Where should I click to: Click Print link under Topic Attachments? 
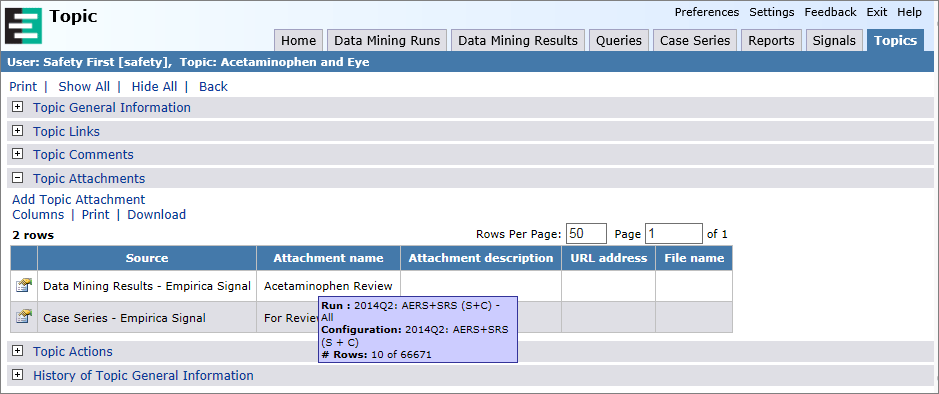pyautogui.click(x=96, y=214)
